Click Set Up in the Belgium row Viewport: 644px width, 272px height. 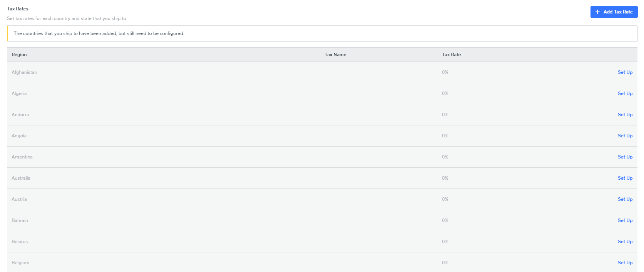tap(625, 263)
